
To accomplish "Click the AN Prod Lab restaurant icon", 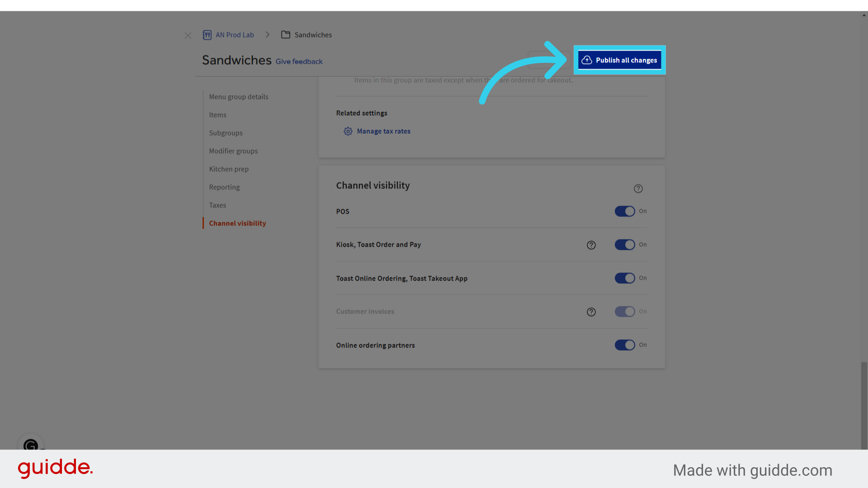I will [207, 35].
